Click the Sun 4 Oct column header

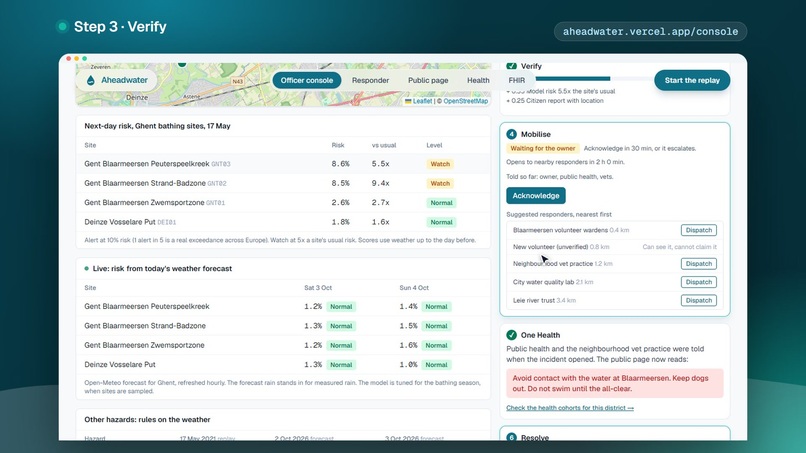[x=414, y=287]
